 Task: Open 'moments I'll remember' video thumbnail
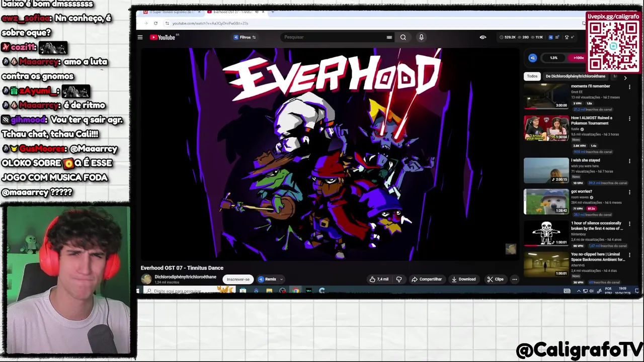point(546,96)
